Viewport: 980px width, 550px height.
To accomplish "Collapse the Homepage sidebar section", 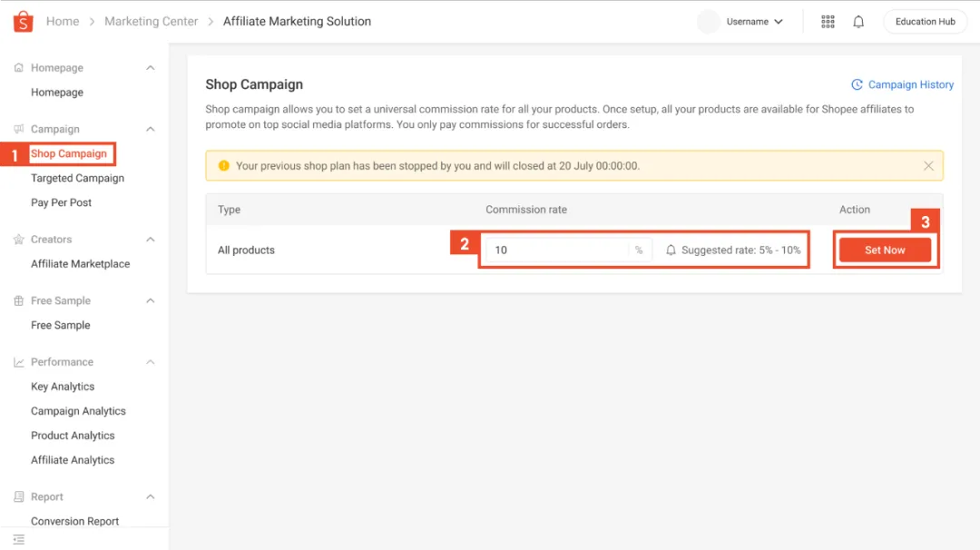I will pos(150,67).
